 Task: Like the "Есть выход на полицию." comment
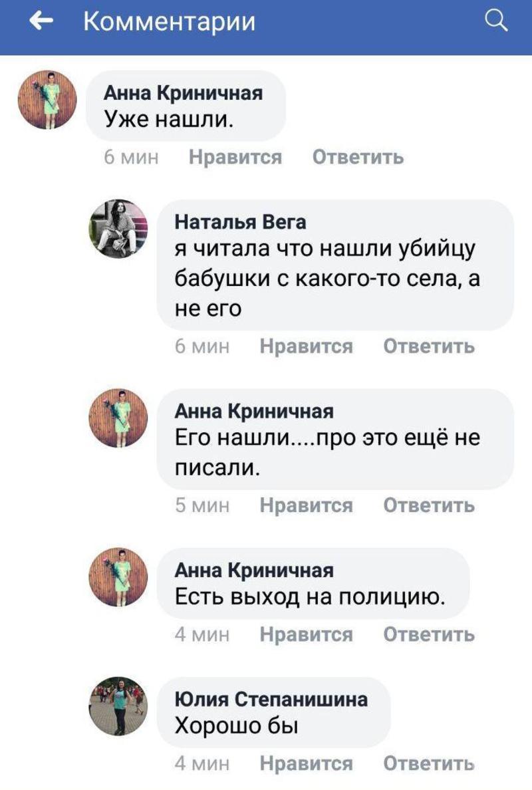(x=306, y=634)
